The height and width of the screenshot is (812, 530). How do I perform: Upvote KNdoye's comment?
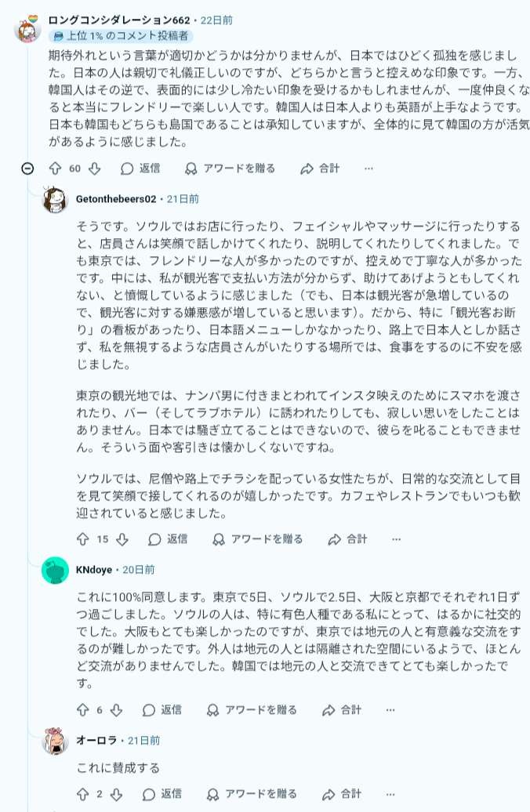click(83, 710)
